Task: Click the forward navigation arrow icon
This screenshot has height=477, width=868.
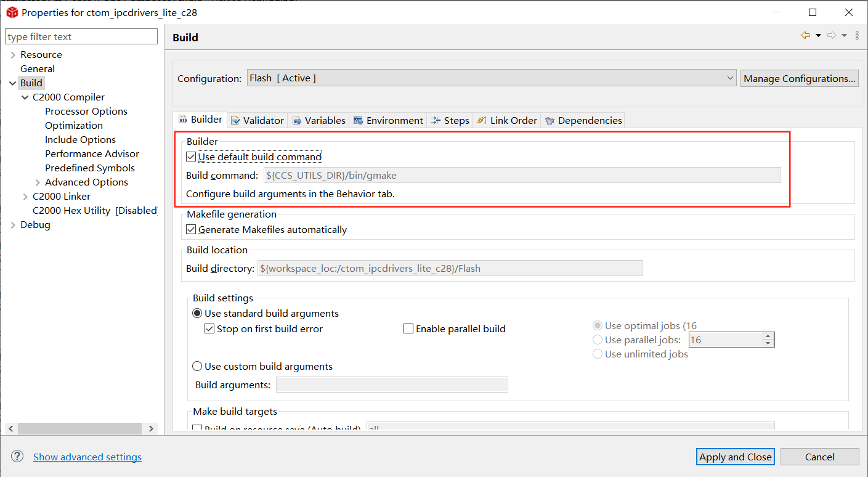Action: (x=831, y=36)
